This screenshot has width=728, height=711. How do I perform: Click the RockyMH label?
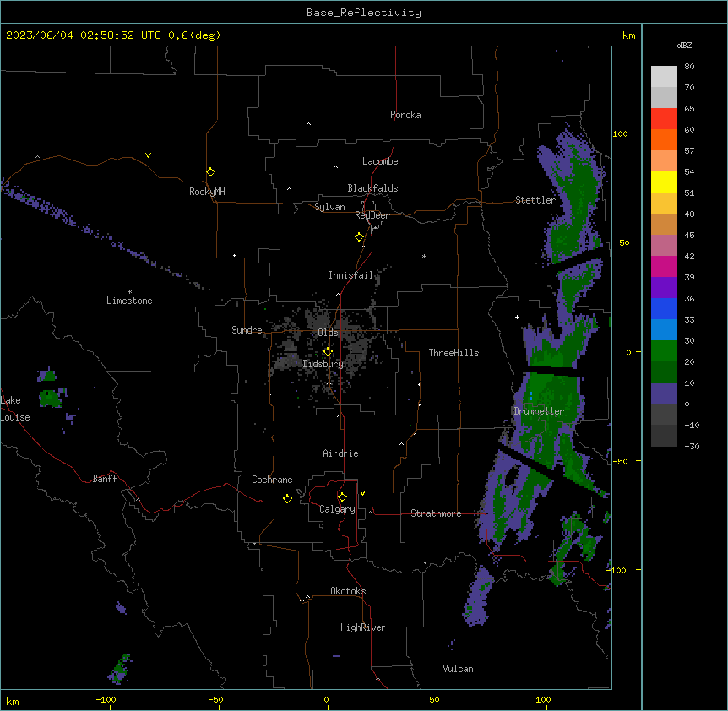click(207, 192)
